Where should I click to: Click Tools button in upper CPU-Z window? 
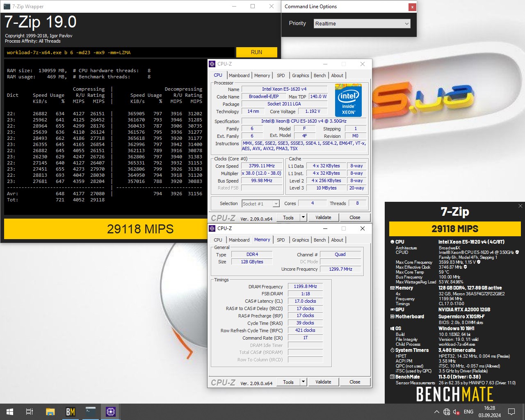tap(288, 217)
